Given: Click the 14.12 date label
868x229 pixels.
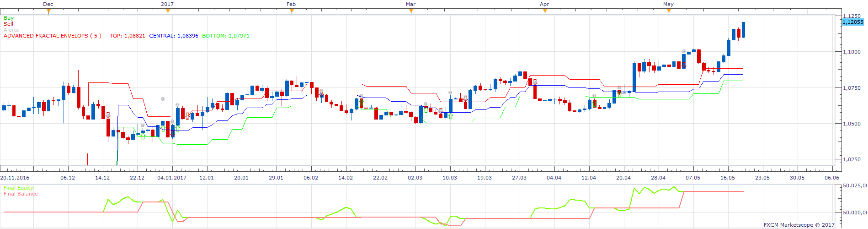Looking at the screenshot, I should (x=102, y=178).
